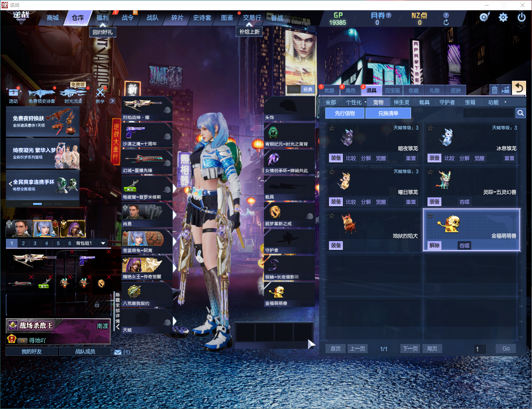Click the trash delete icon
The height and width of the screenshot is (409, 532).
[495, 90]
